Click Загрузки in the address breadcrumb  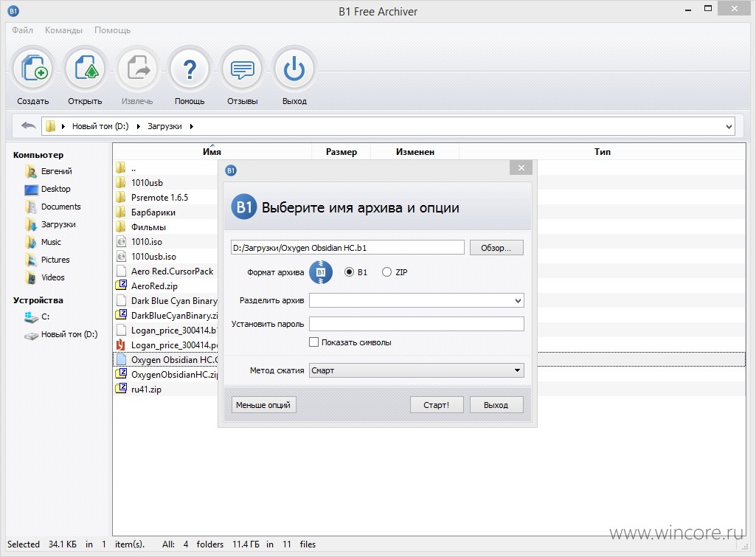(x=164, y=126)
